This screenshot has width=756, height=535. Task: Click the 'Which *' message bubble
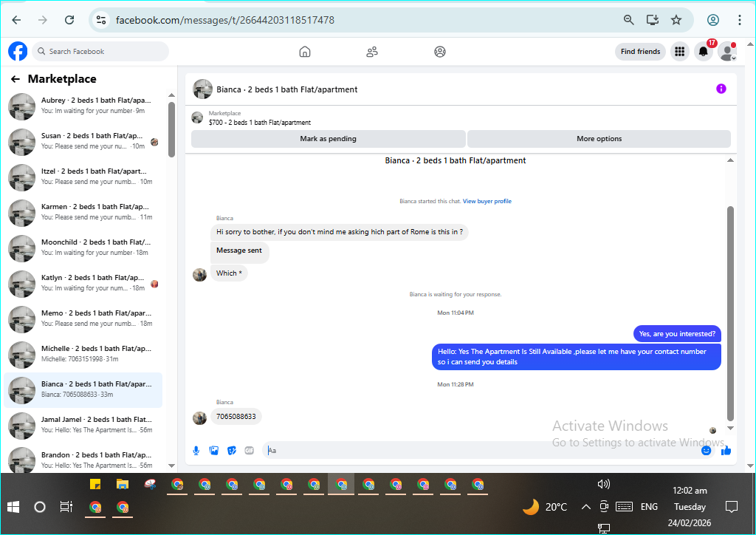[229, 273]
